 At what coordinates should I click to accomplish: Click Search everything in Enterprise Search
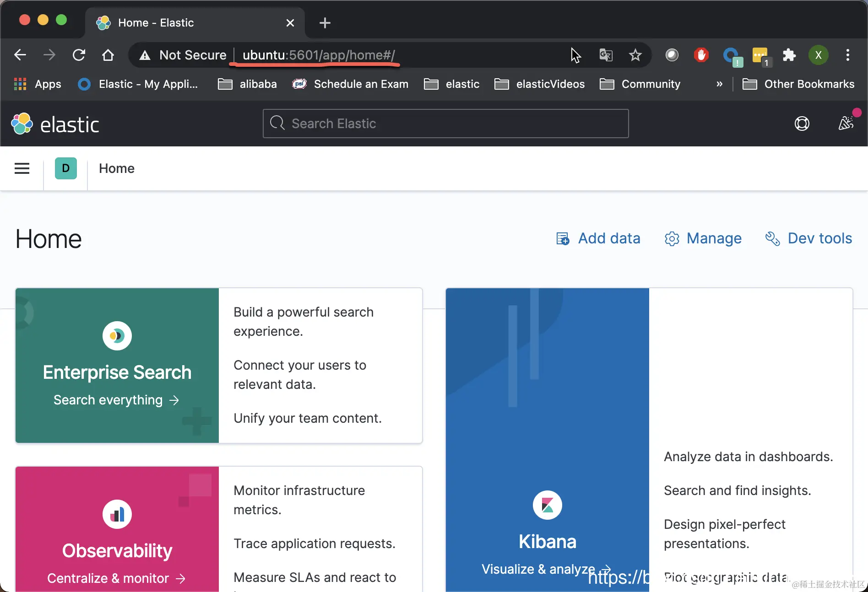coord(116,400)
